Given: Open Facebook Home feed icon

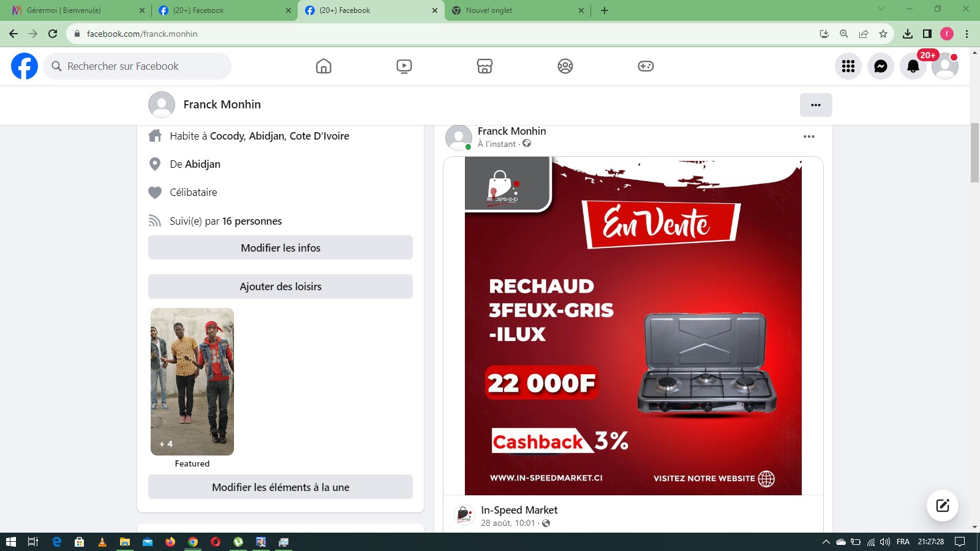Looking at the screenshot, I should coord(323,66).
